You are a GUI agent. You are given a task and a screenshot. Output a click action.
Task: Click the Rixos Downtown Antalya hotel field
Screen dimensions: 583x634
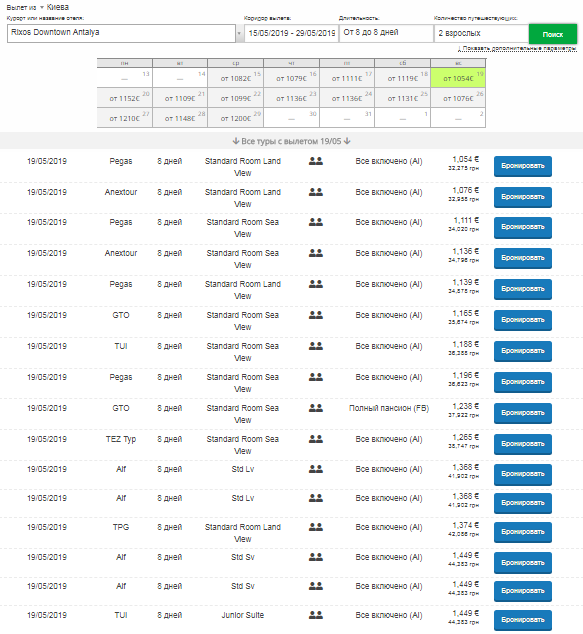[x=121, y=34]
